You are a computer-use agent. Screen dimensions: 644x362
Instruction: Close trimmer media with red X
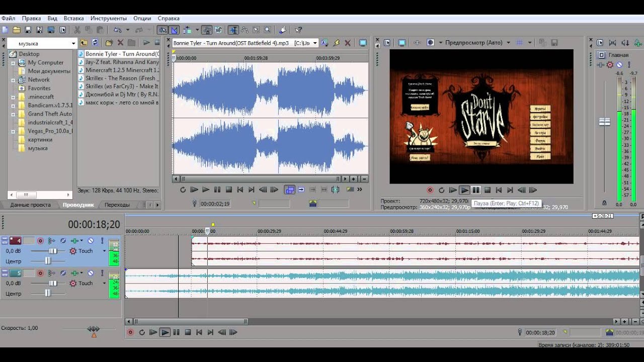pyautogui.click(x=348, y=43)
